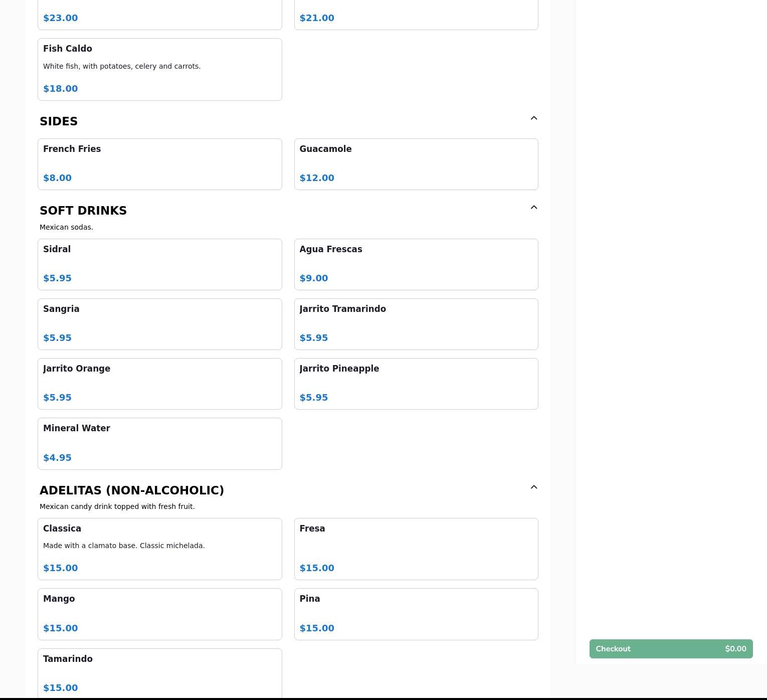Select the Pina adelita drink
Screen dimensions: 767x700
[416, 614]
